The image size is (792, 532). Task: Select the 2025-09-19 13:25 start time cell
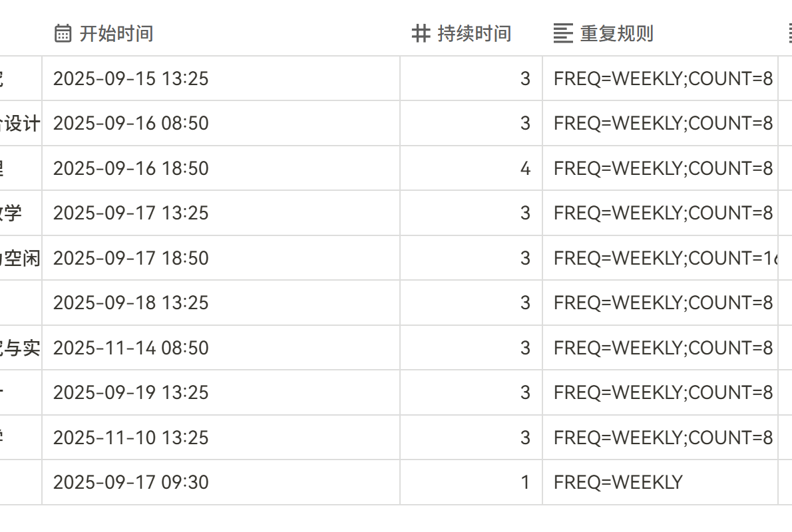coord(131,392)
